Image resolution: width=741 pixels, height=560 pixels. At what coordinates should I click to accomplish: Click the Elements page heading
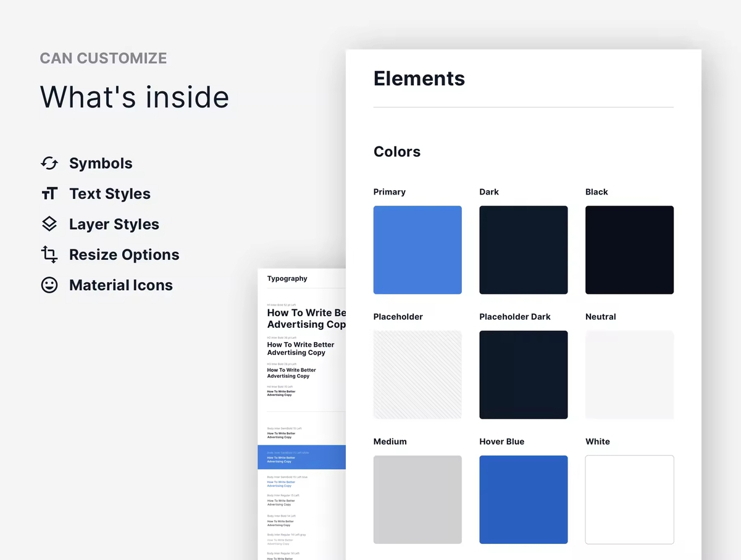click(x=419, y=78)
